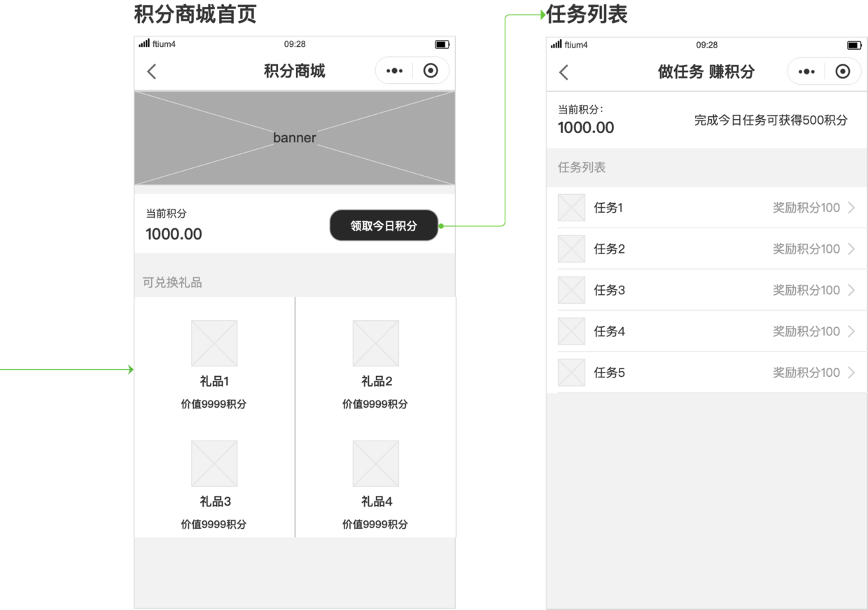Tap the circular close-target icon in 积分商城 header
Viewport: 868px width, 610px height.
click(431, 71)
